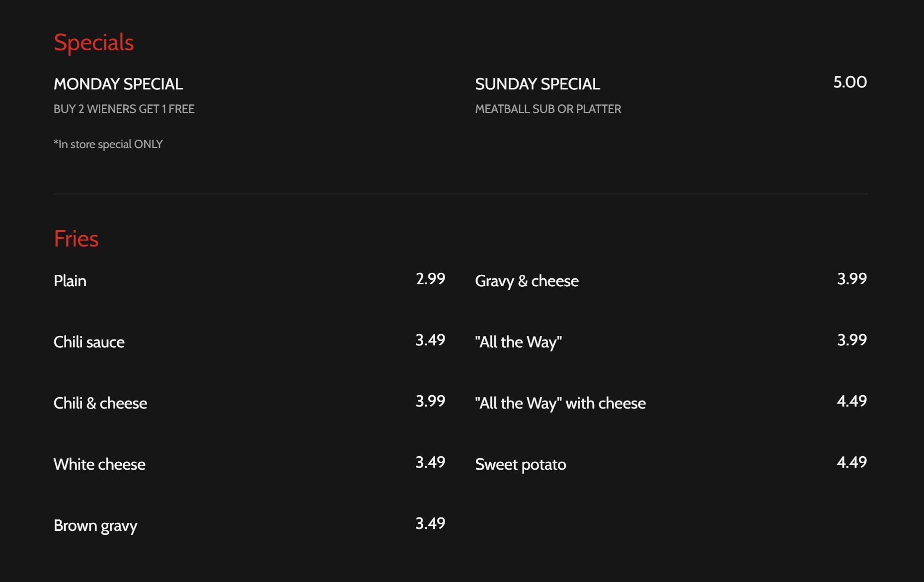Select the Gravy & cheese fries item
The width and height of the screenshot is (924, 582).
pyautogui.click(x=527, y=281)
